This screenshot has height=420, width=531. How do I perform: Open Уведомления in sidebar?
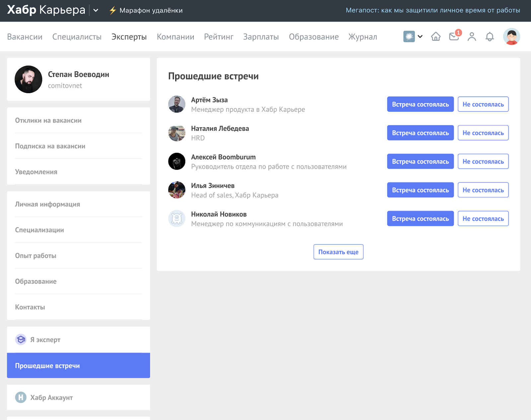[x=78, y=172]
